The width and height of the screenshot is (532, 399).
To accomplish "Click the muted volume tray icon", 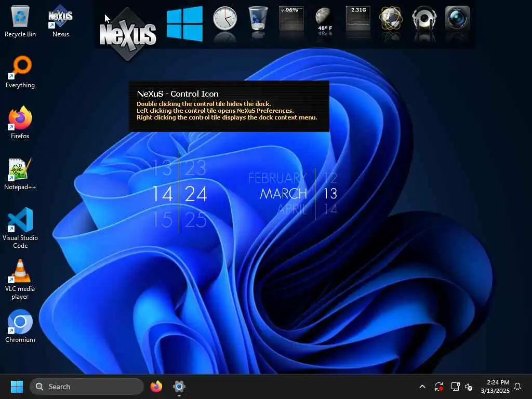I will 469,387.
